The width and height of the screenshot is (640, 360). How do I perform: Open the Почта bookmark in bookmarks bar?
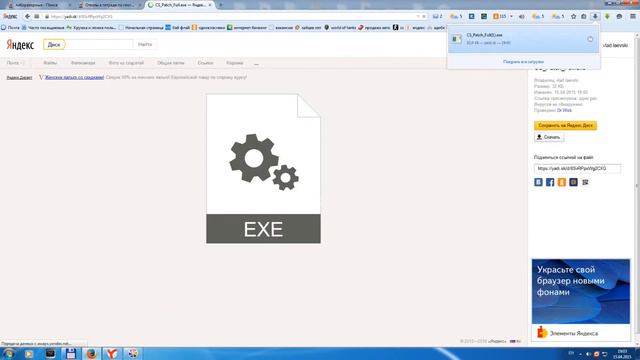tap(10, 27)
